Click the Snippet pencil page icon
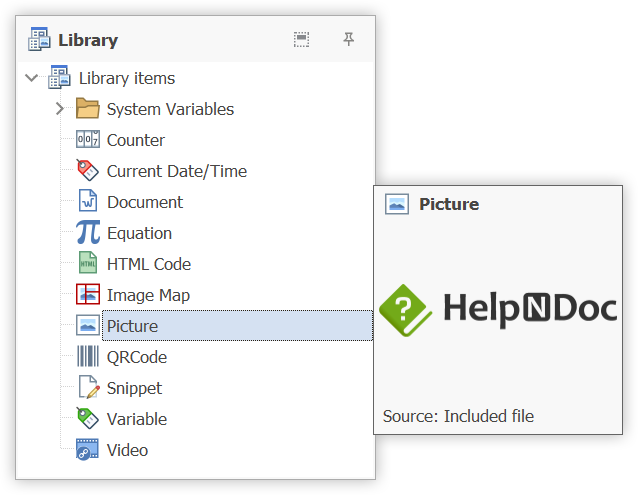The width and height of the screenshot is (638, 495). (x=89, y=387)
